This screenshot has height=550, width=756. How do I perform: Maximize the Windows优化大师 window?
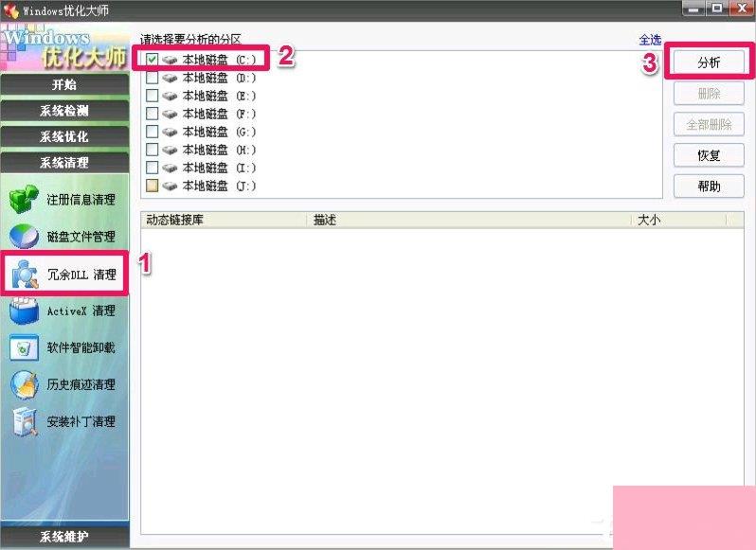pyautogui.click(x=717, y=9)
